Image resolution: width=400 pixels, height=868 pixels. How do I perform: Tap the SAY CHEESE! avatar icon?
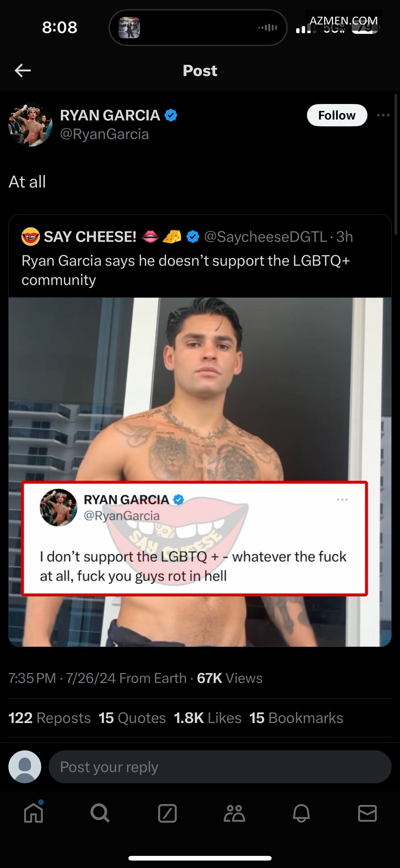(x=31, y=237)
